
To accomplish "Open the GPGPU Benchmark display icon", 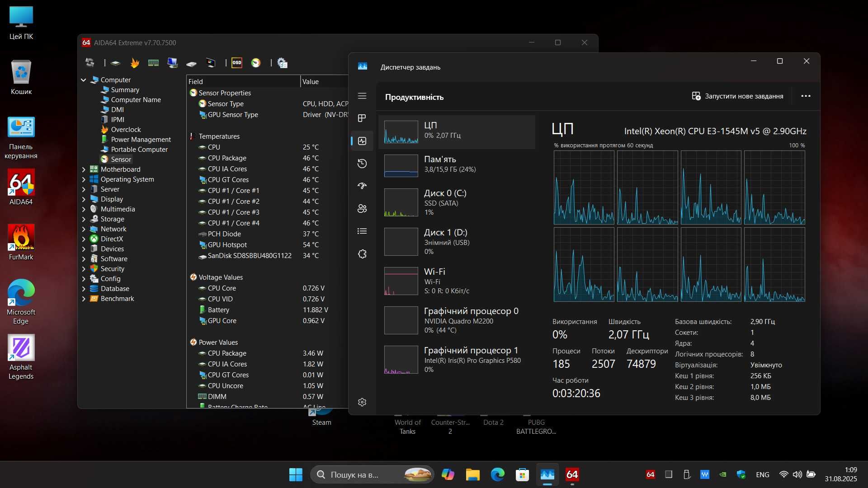I will coord(211,63).
